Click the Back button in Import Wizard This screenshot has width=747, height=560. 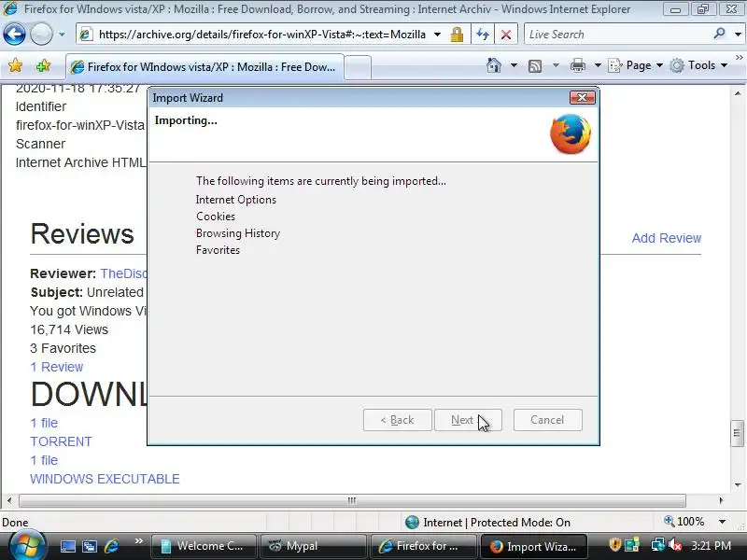[x=398, y=420]
